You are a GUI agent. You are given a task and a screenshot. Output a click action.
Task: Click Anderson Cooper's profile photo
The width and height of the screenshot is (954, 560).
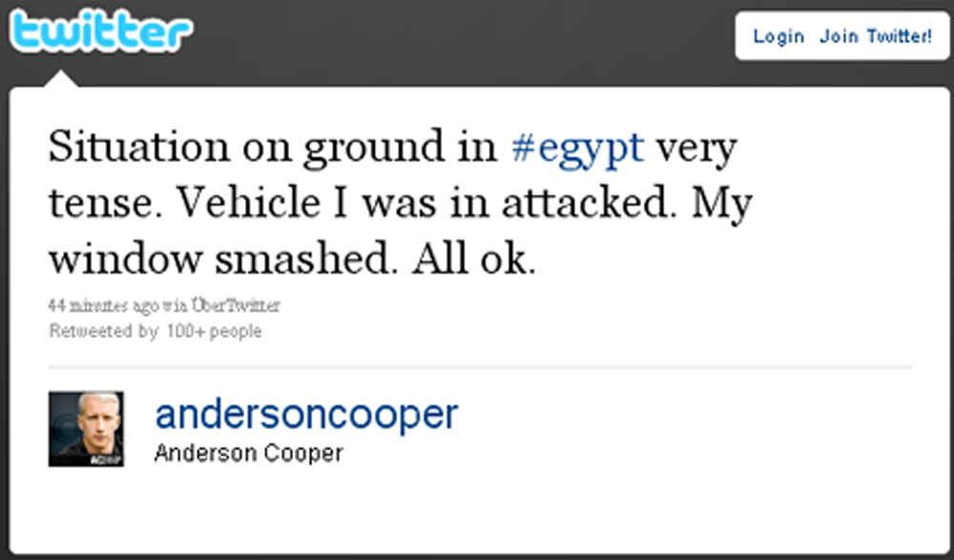point(86,428)
